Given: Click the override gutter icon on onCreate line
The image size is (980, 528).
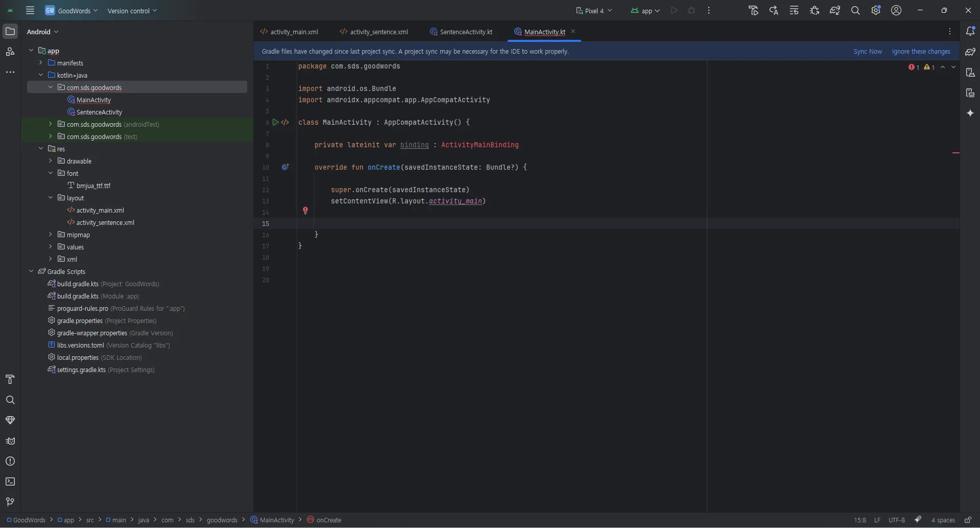Looking at the screenshot, I should click(x=285, y=167).
